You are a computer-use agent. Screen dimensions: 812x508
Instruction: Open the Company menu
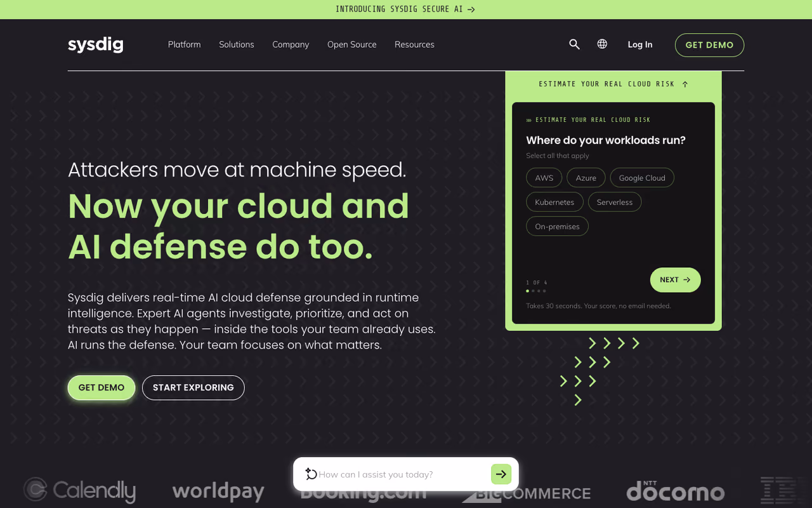point(291,44)
